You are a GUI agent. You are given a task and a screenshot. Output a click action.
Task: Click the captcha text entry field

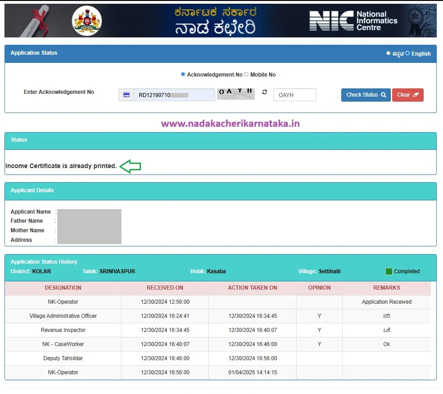[295, 95]
